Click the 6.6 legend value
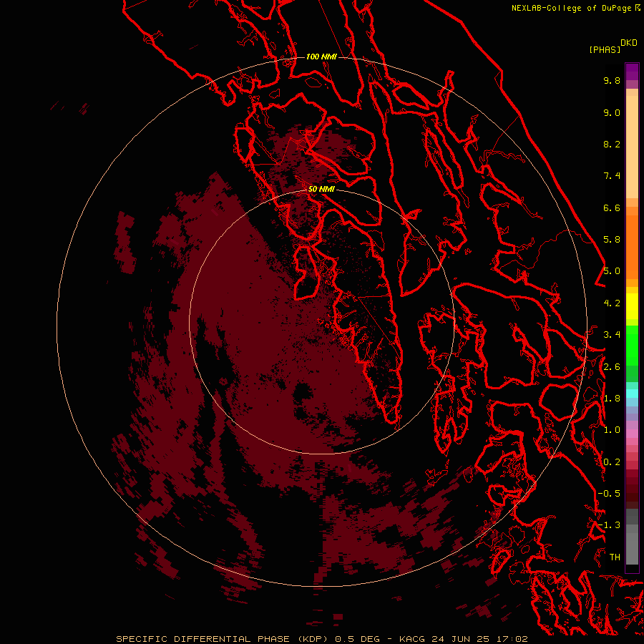 tap(612, 208)
